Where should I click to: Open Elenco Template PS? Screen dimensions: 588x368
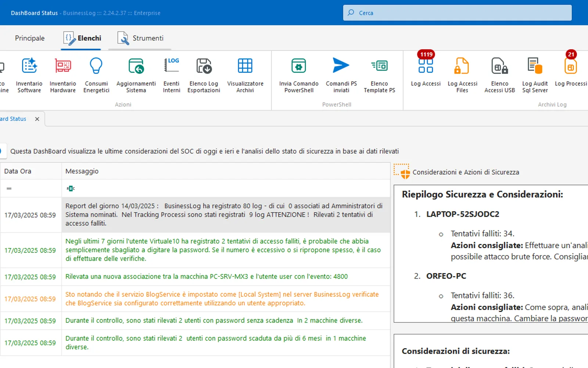pos(379,75)
